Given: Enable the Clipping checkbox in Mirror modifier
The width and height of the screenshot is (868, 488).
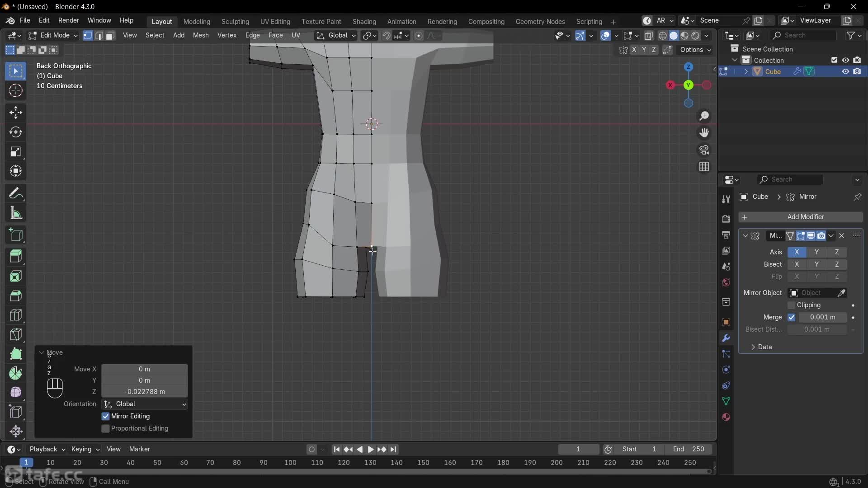Looking at the screenshot, I should point(791,305).
